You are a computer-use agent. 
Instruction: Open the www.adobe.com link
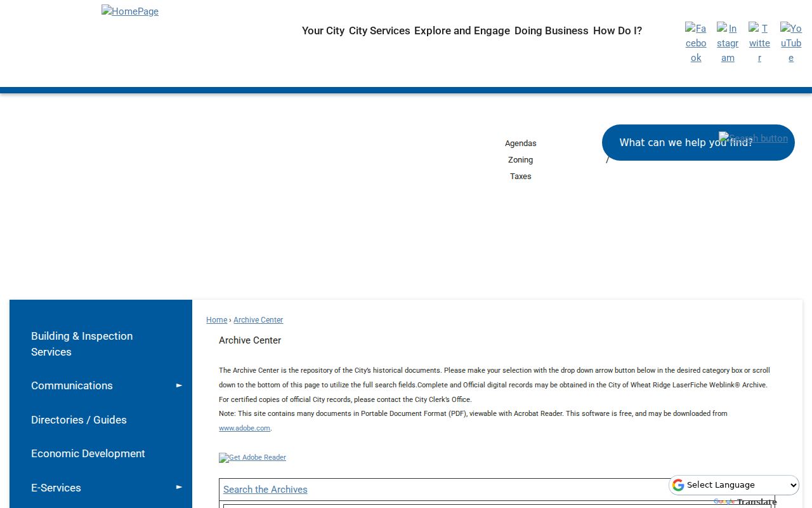(244, 429)
